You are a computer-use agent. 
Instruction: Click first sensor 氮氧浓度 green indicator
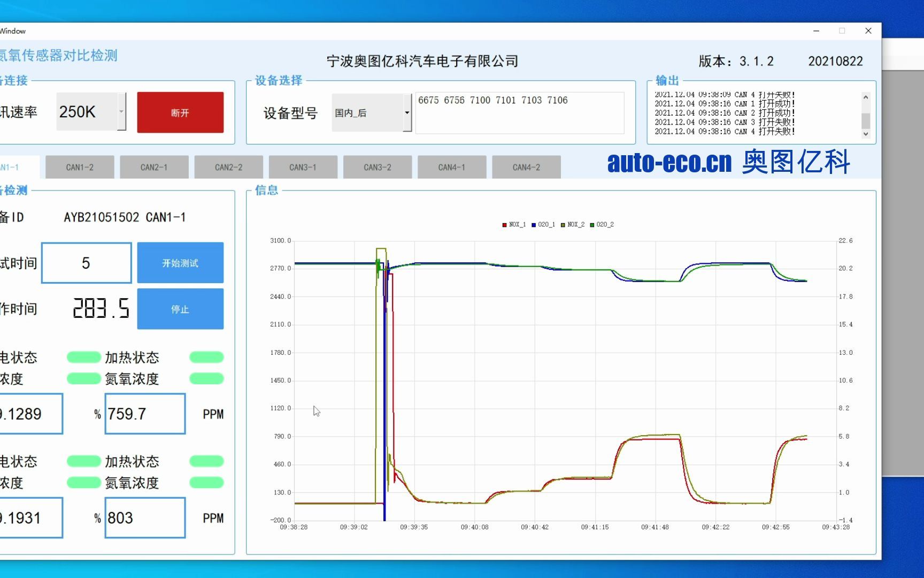pos(206,379)
